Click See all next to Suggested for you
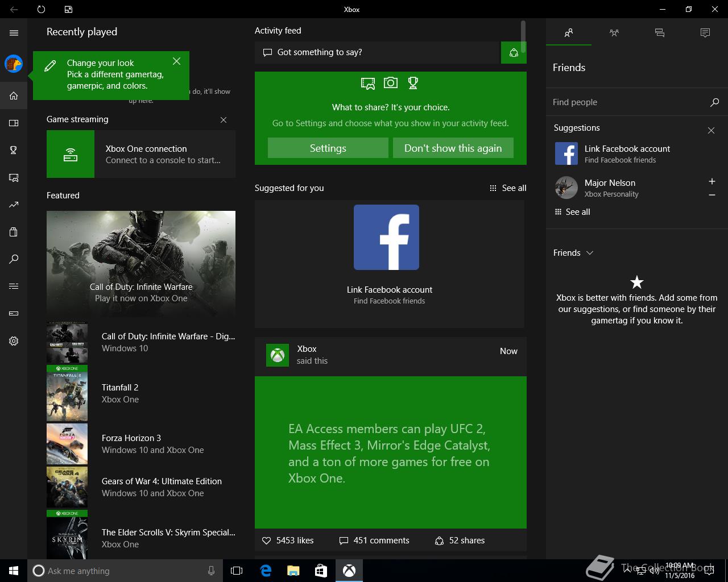The height and width of the screenshot is (582, 728). click(x=508, y=188)
